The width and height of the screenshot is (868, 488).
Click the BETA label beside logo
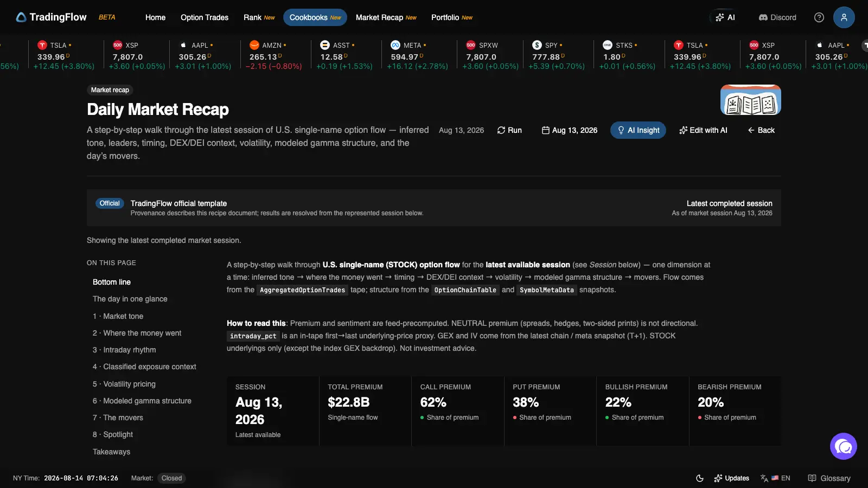tap(107, 17)
